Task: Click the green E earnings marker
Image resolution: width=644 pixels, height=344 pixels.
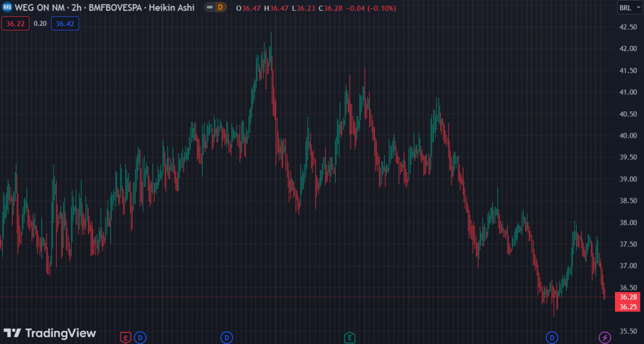Action: [x=350, y=338]
